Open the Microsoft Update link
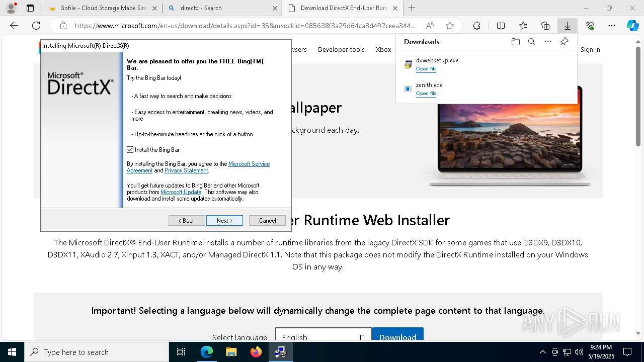Image resolution: width=644 pixels, height=362 pixels. pos(181,192)
